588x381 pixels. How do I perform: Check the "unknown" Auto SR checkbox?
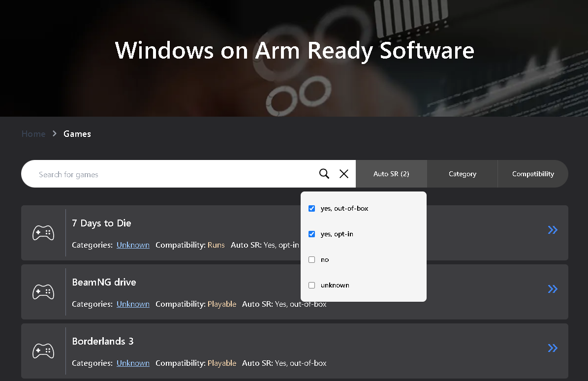[311, 285]
